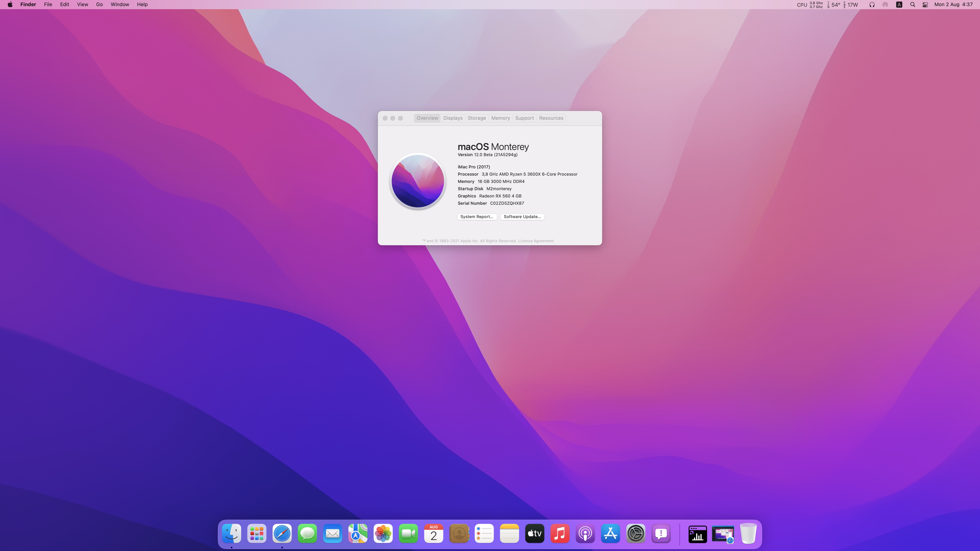This screenshot has width=980, height=551.
Task: Click the AirDrop status menu icon
Action: pyautogui.click(x=885, y=5)
